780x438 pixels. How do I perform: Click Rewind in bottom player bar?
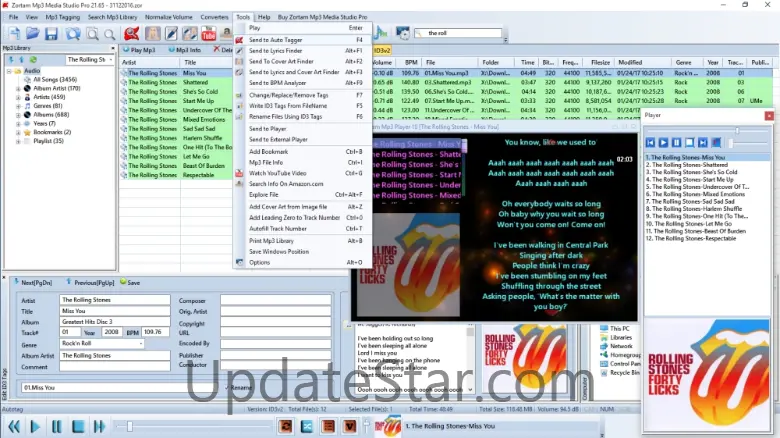(x=14, y=427)
